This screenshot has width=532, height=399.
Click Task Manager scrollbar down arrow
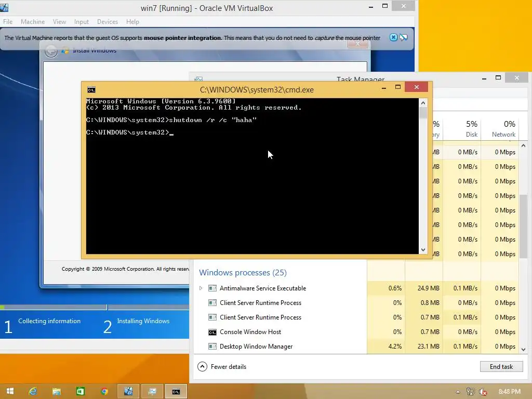[x=524, y=350]
